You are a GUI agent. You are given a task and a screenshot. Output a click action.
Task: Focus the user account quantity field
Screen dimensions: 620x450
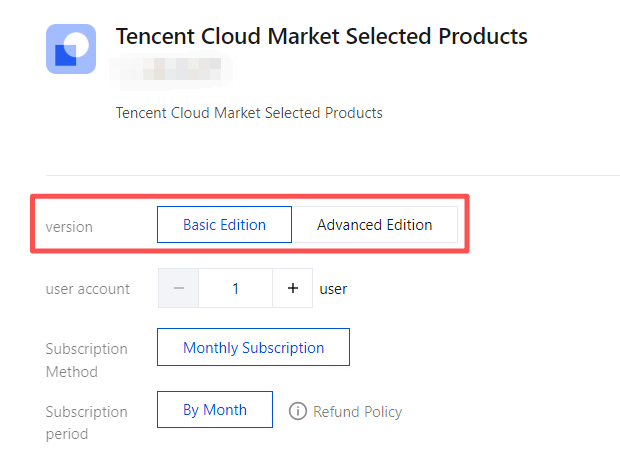click(x=235, y=288)
